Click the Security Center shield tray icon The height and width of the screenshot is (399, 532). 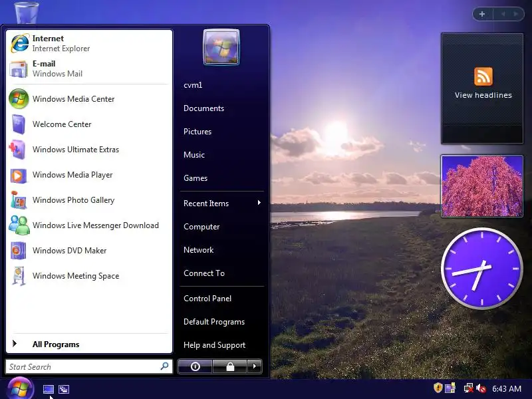tap(438, 388)
